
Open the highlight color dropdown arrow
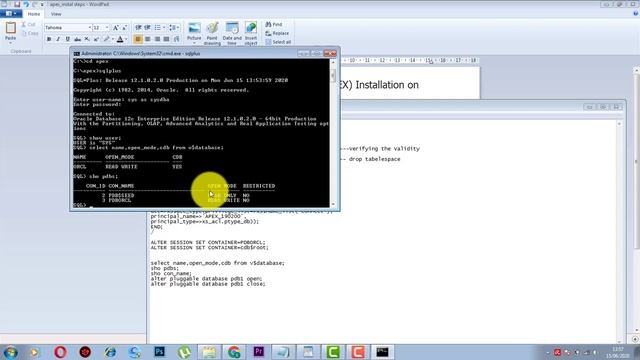tap(113, 39)
